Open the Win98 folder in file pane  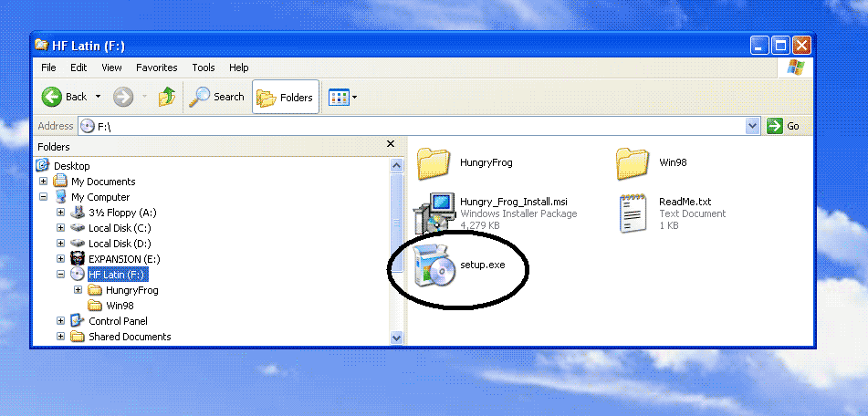pyautogui.click(x=633, y=163)
